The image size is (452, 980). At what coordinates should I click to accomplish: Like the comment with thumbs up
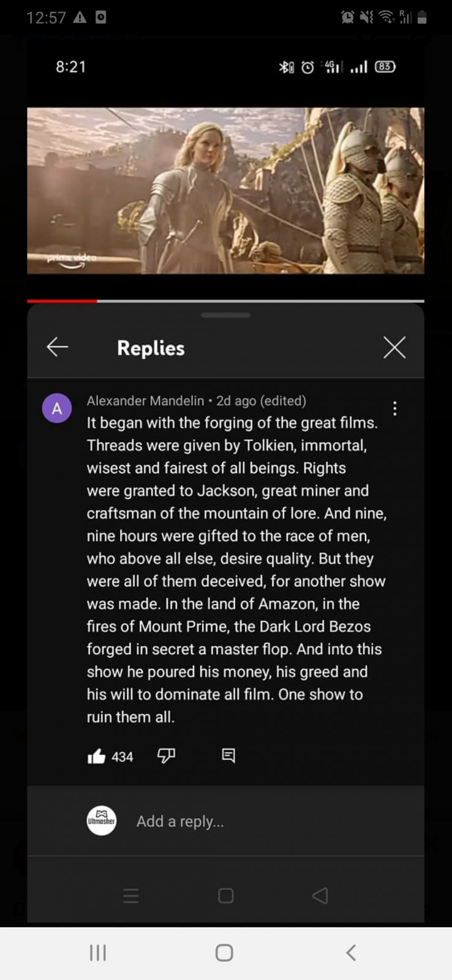pyautogui.click(x=96, y=756)
